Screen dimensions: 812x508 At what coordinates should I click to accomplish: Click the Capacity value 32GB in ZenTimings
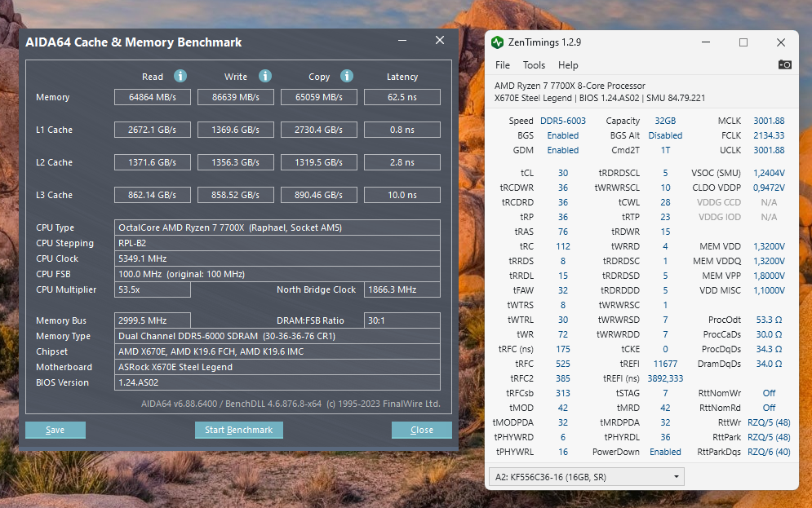(665, 121)
